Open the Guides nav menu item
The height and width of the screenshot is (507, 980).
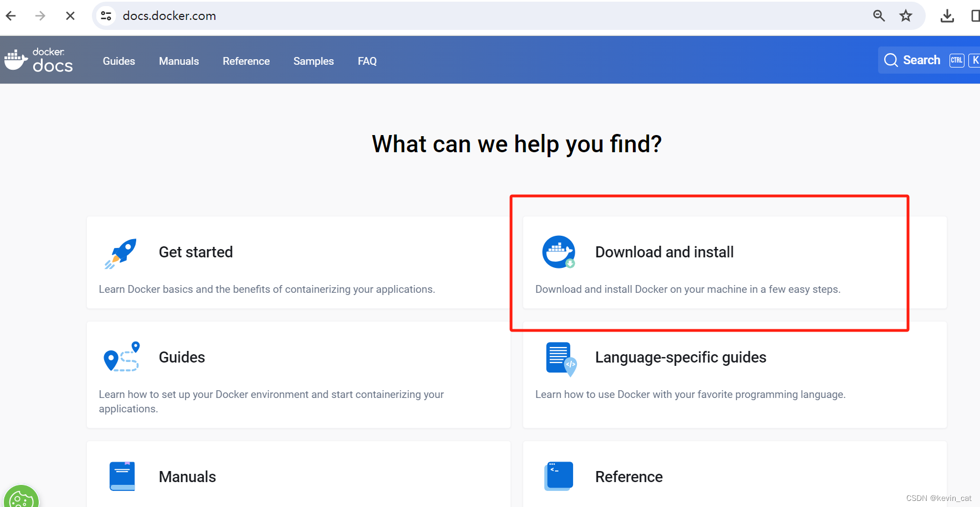[x=119, y=61]
